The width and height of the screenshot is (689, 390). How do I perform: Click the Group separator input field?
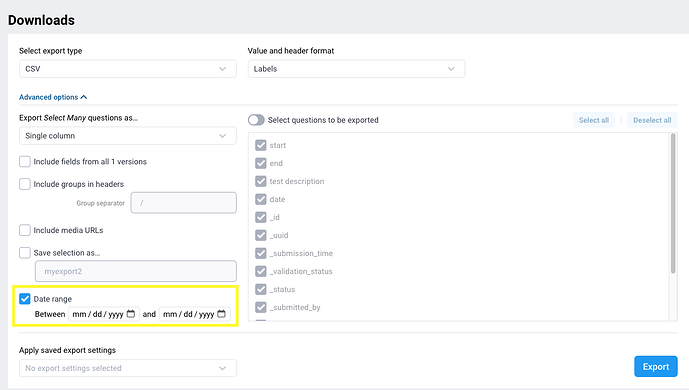pyautogui.click(x=184, y=203)
